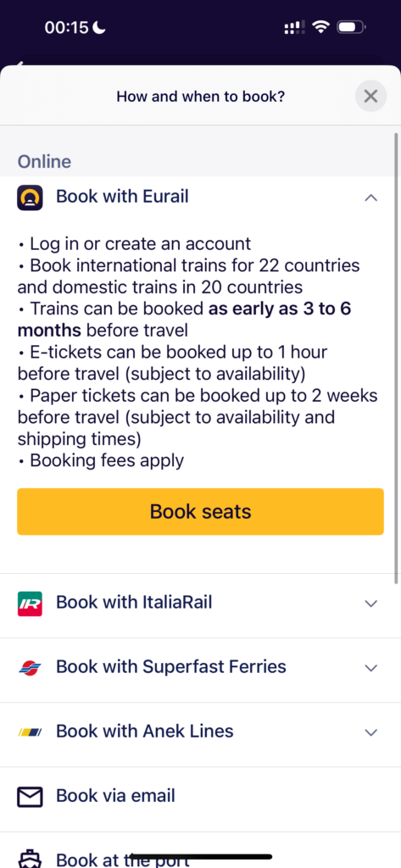The width and height of the screenshot is (401, 868).
Task: Expand the Superfast Ferries chevron
Action: point(370,668)
